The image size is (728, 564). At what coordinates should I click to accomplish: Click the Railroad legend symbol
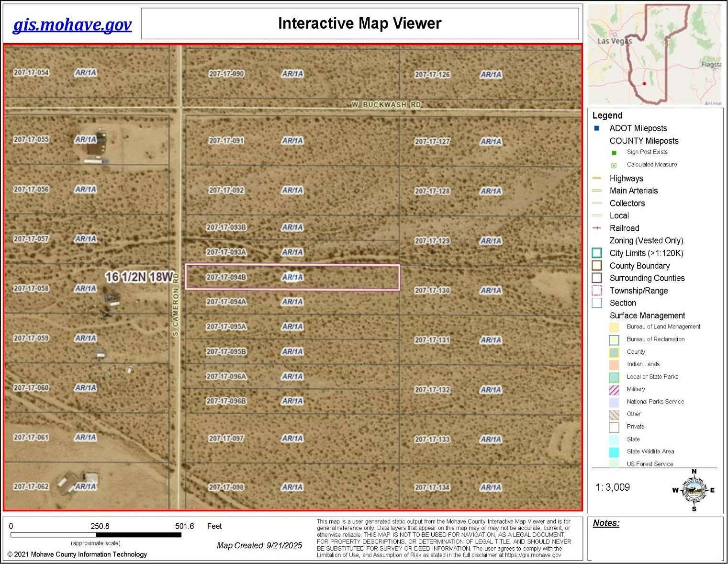pyautogui.click(x=597, y=228)
